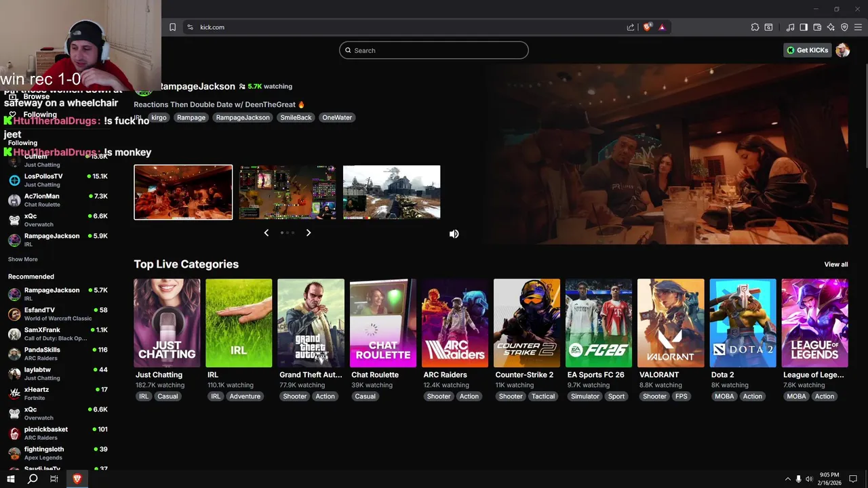Open the browser extensions puzzle icon

[755, 27]
